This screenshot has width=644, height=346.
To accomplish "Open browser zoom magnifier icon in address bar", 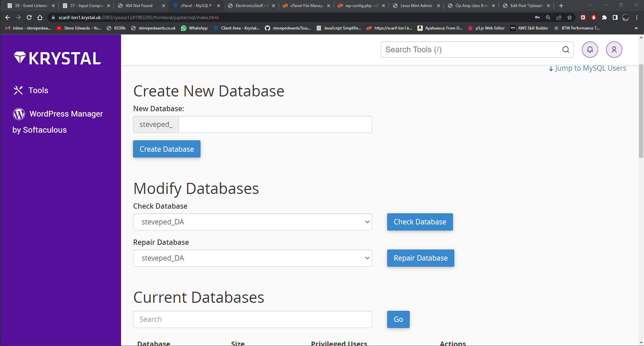I will [x=548, y=17].
